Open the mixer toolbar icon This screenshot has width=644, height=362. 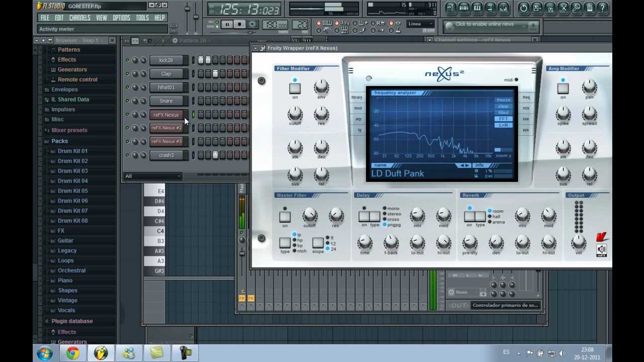click(503, 8)
